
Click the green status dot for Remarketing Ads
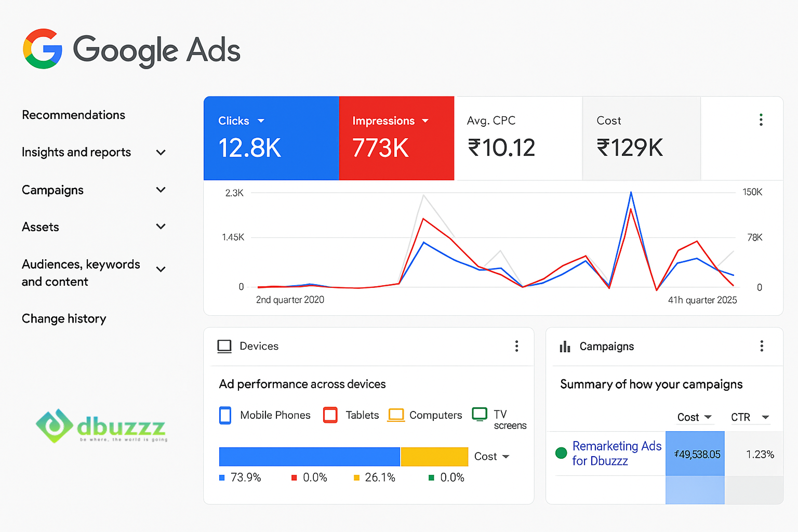pyautogui.click(x=561, y=453)
